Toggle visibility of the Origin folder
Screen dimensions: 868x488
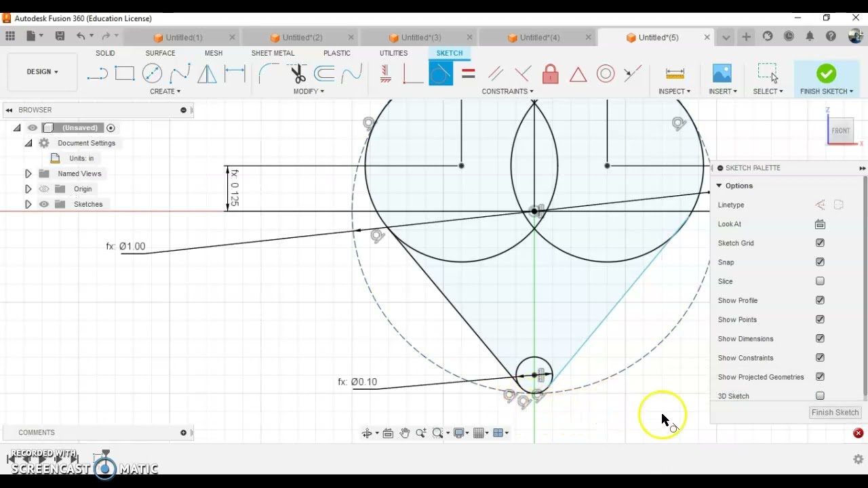44,189
